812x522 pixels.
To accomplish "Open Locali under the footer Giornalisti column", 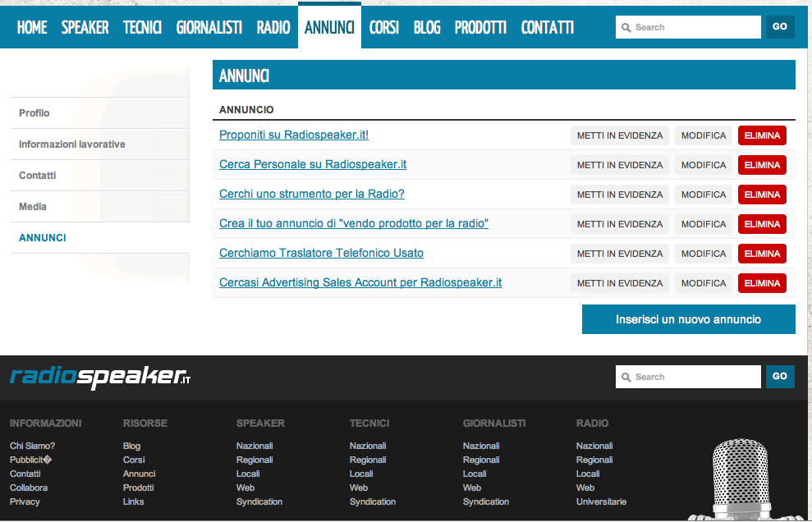I will click(475, 474).
